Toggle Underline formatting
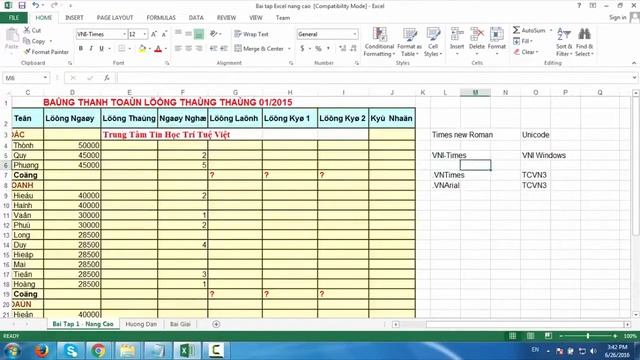The height and width of the screenshot is (360, 640). click(101, 49)
